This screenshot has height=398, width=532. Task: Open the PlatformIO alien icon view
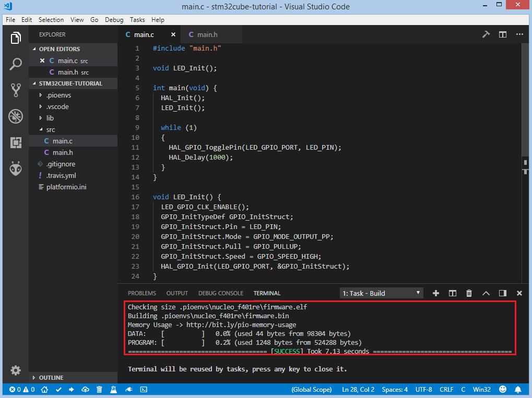point(16,168)
